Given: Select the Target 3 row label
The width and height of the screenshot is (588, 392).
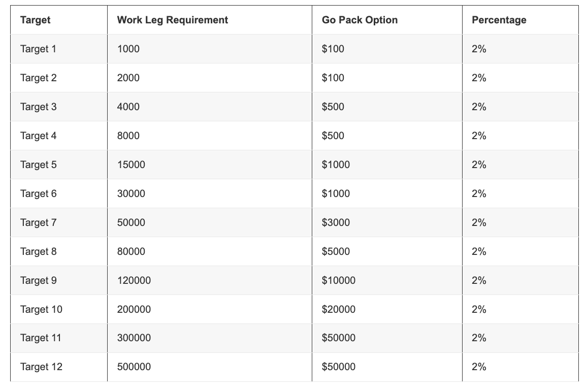Looking at the screenshot, I should [38, 107].
